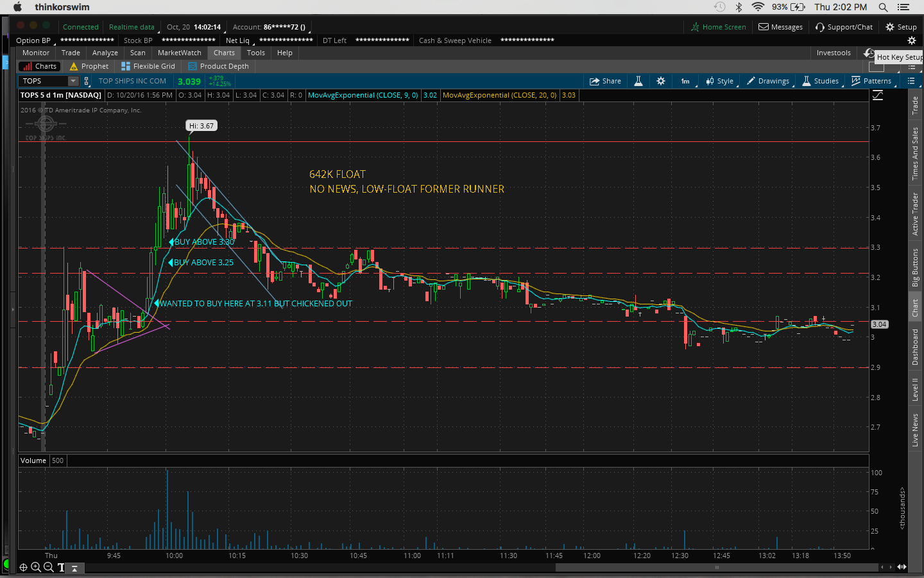The height and width of the screenshot is (578, 924).
Task: Open macOS Spotlight search icon
Action: click(883, 7)
